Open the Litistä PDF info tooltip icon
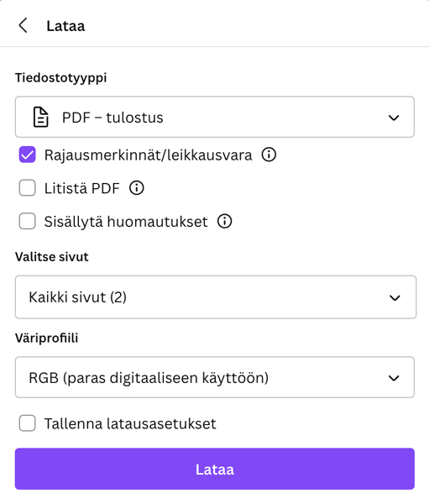Screen dimensions: 429x504 click(137, 188)
